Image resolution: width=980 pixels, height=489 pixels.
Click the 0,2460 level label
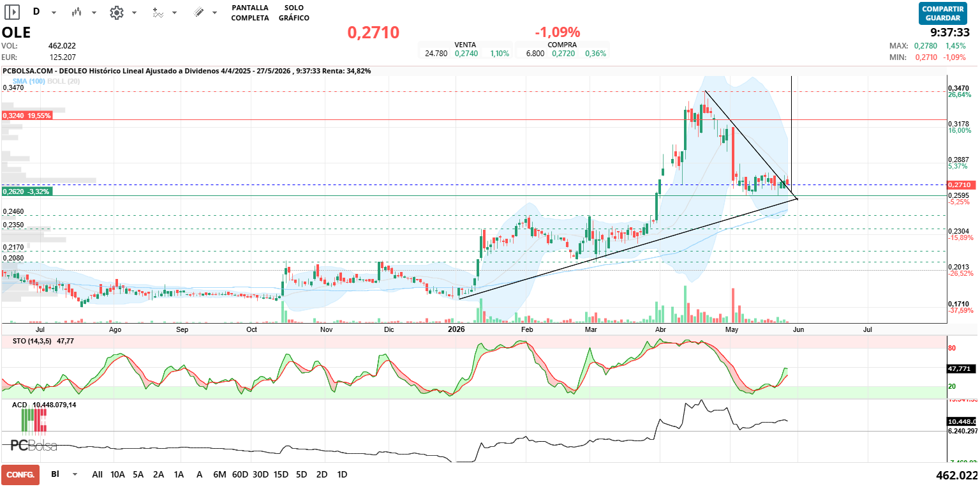(13, 211)
